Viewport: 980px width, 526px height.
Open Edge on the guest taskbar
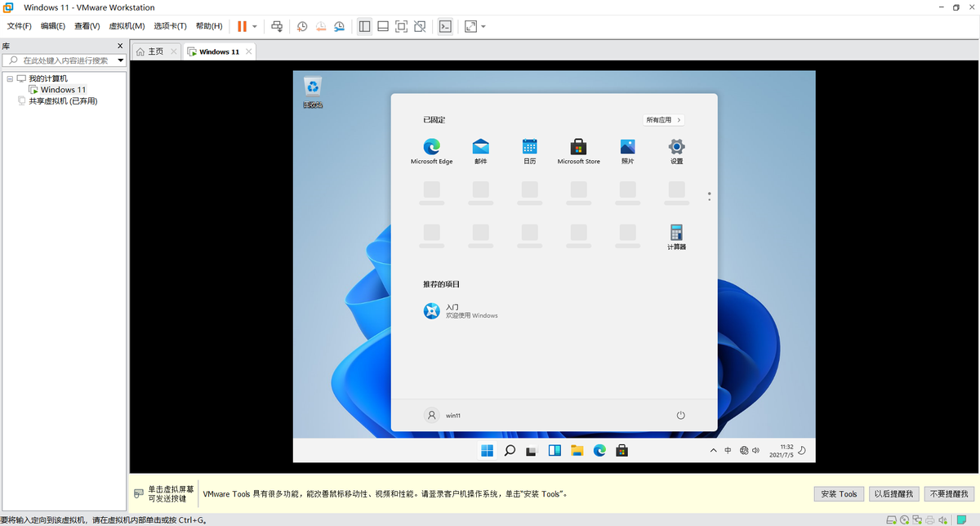click(599, 450)
